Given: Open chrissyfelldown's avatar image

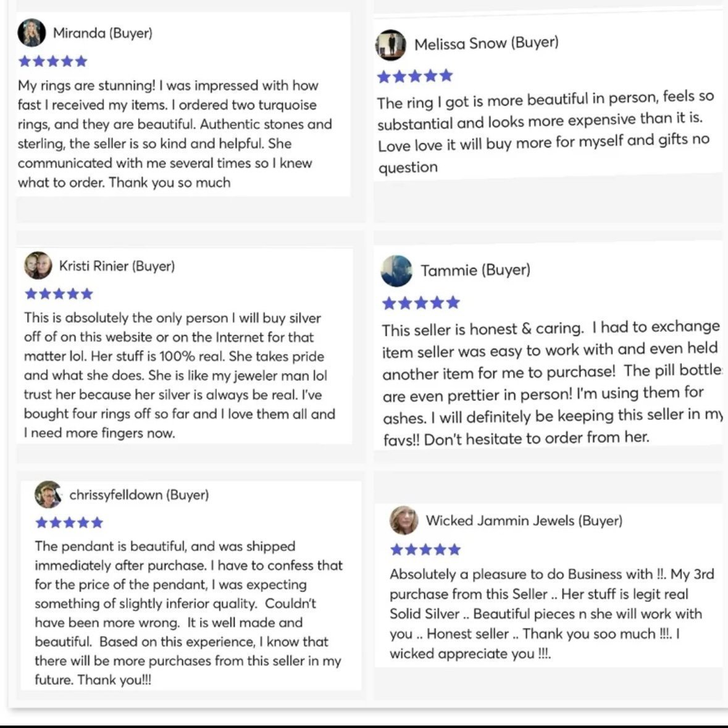Looking at the screenshot, I should (48, 495).
